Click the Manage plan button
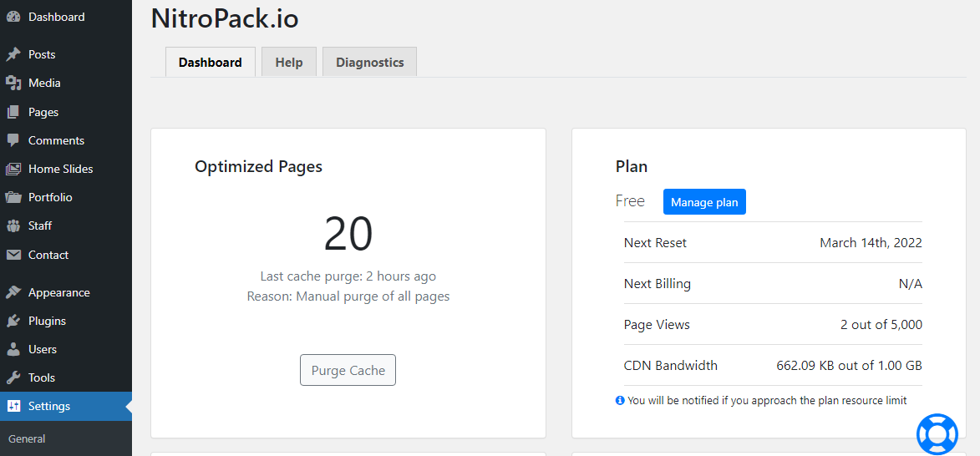Viewport: 980px width, 456px height. pyautogui.click(x=704, y=202)
